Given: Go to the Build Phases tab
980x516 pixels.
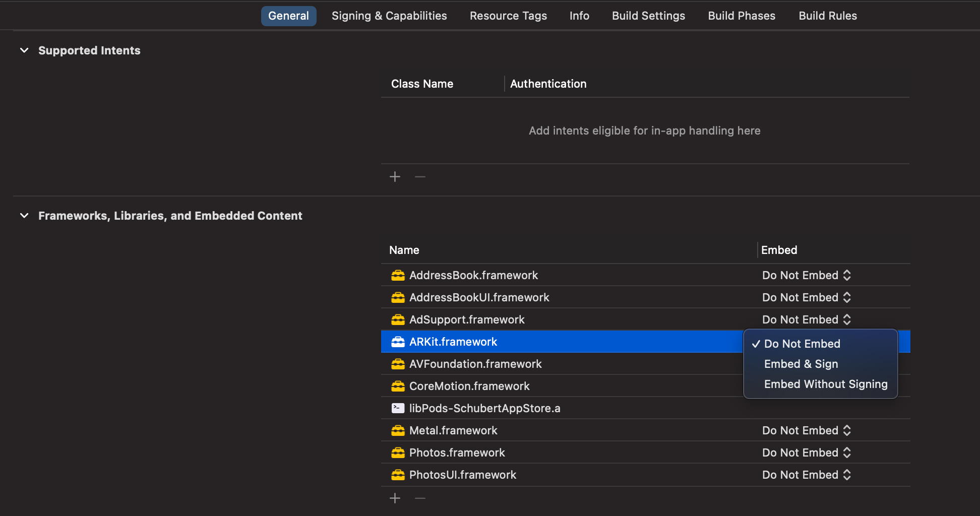Looking at the screenshot, I should click(x=742, y=16).
